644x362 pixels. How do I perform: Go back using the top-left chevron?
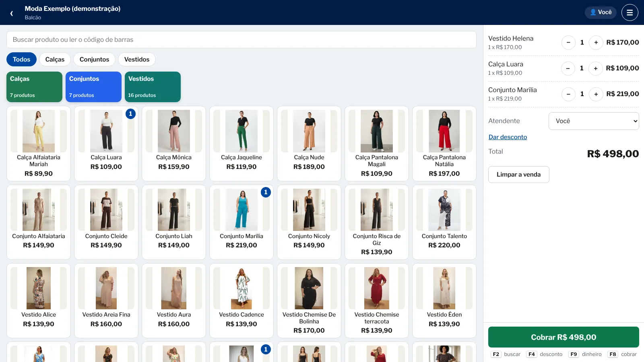coord(12,13)
